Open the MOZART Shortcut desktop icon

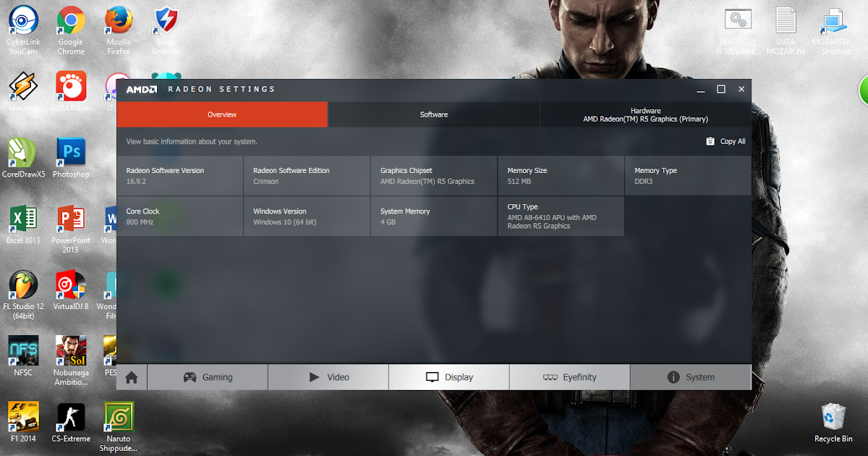(x=833, y=30)
